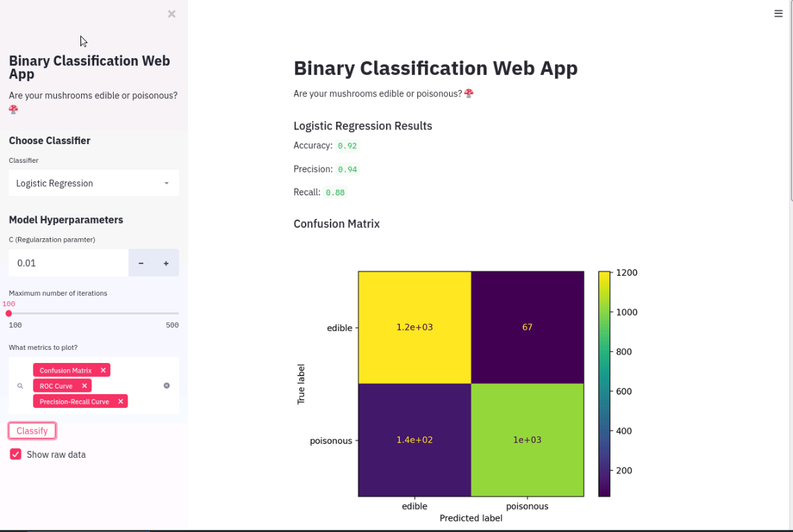This screenshot has height=532, width=793.
Task: Remove the ROC Curve tag
Action: pos(85,386)
